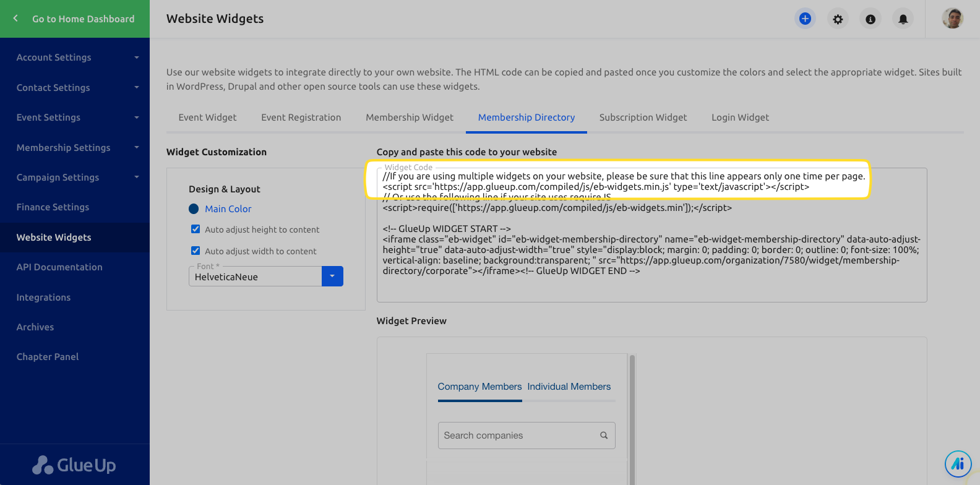Open Chapter Panel in sidebar
This screenshot has height=485, width=980.
[75, 357]
